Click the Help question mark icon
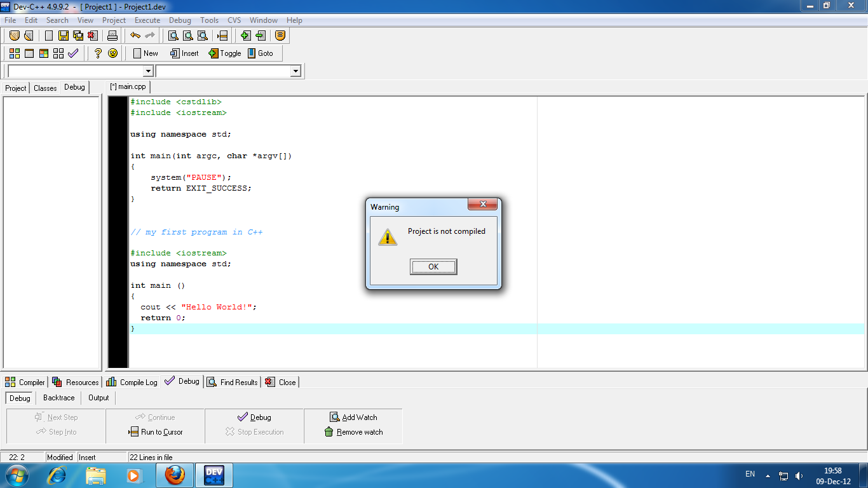 coord(98,53)
